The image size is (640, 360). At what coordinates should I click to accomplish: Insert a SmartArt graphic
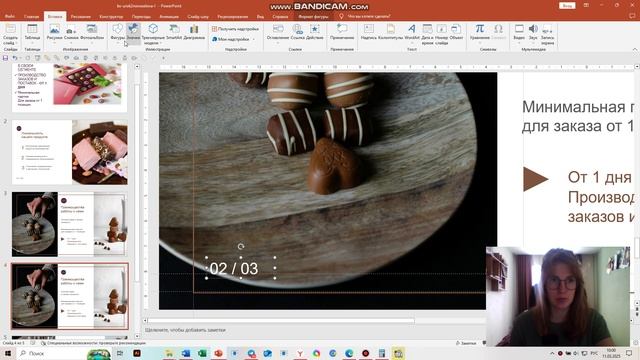(x=174, y=33)
